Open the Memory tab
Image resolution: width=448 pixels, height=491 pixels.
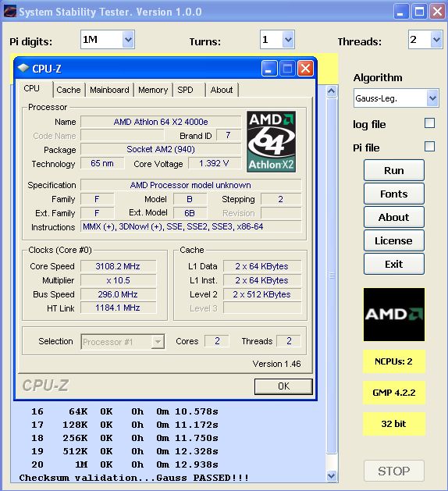click(153, 90)
